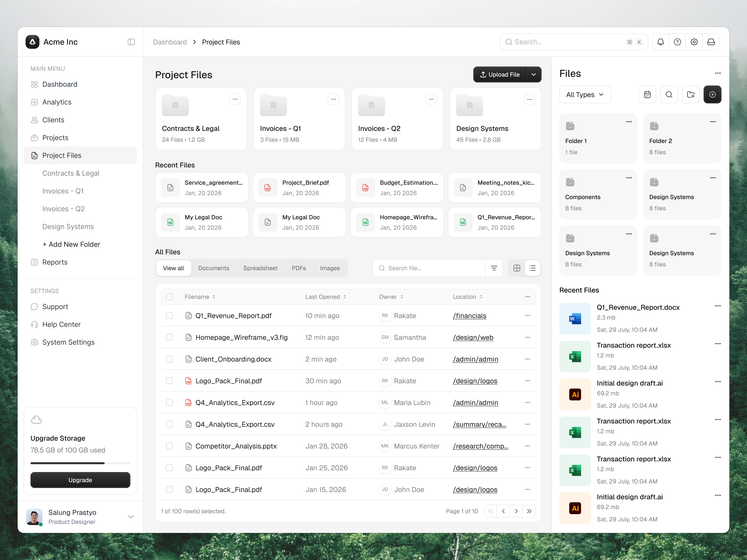The height and width of the screenshot is (560, 747).
Task: Open more options for Folder 2
Action: [713, 122]
